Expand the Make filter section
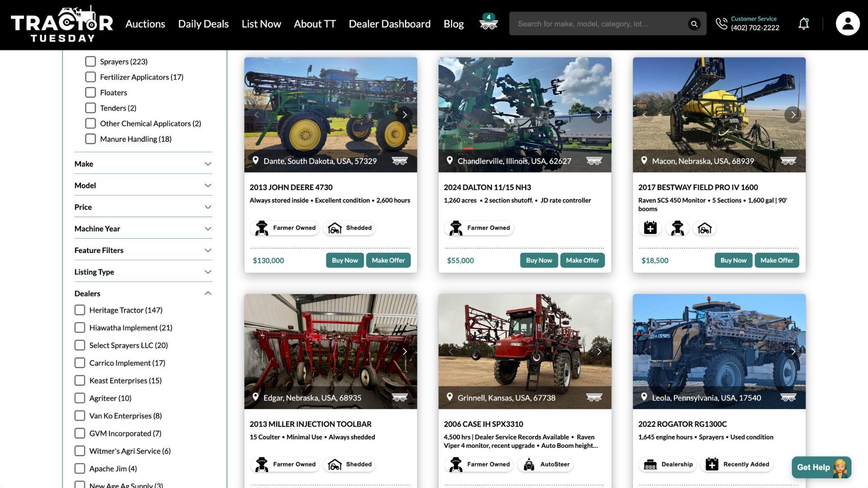This screenshot has height=488, width=868. (x=143, y=164)
